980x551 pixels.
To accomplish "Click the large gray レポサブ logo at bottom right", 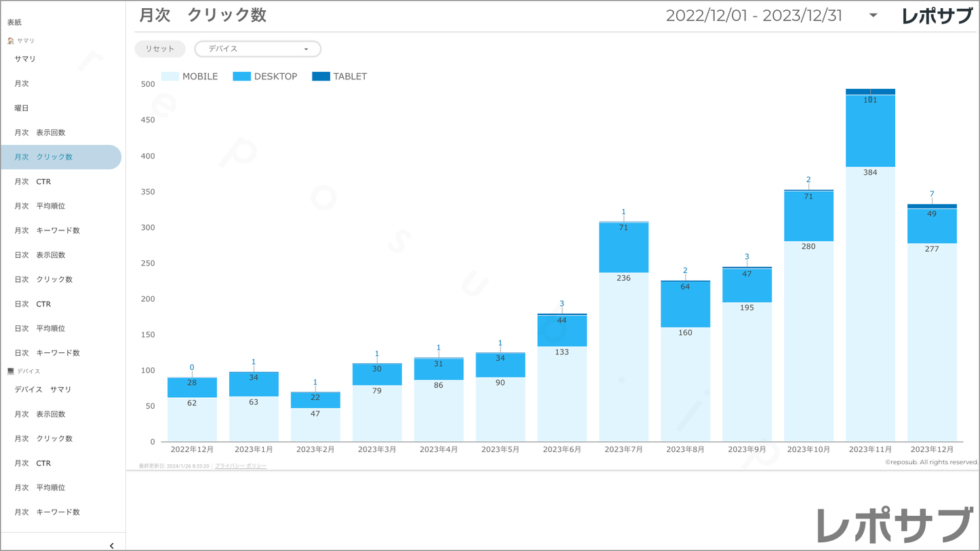I will 895,525.
